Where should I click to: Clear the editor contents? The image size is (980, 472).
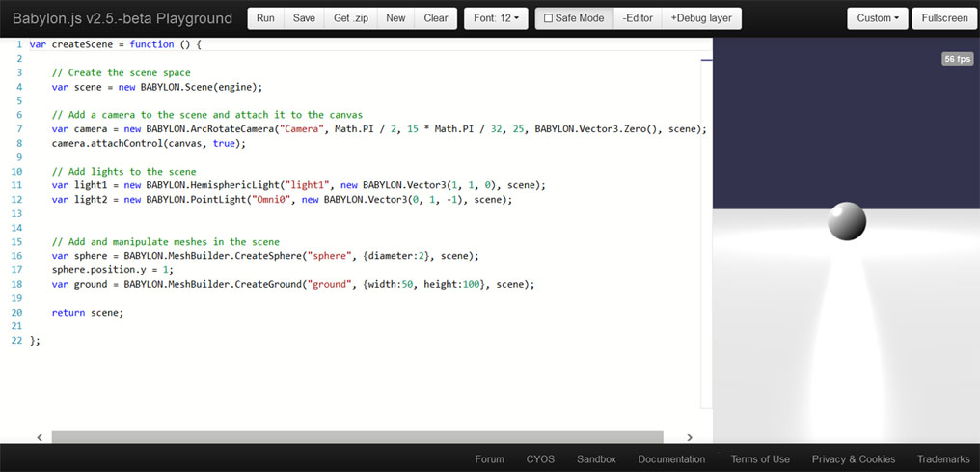pyautogui.click(x=436, y=18)
